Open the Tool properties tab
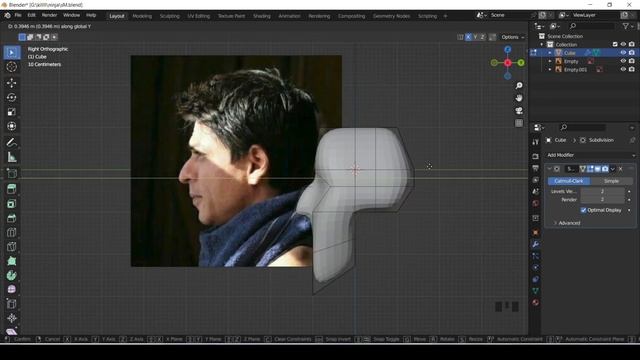640x360 pixels. click(x=536, y=142)
